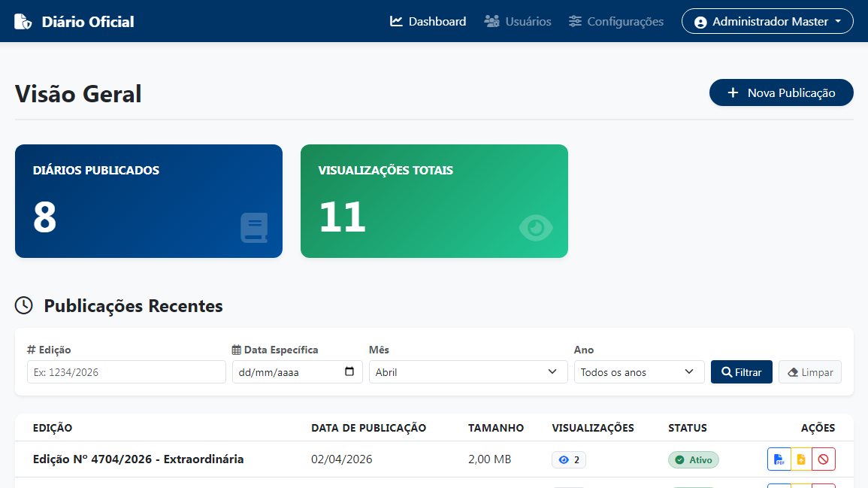Click the red deactivate icon for edition 4704/2026
868x488 pixels.
pos(824,459)
